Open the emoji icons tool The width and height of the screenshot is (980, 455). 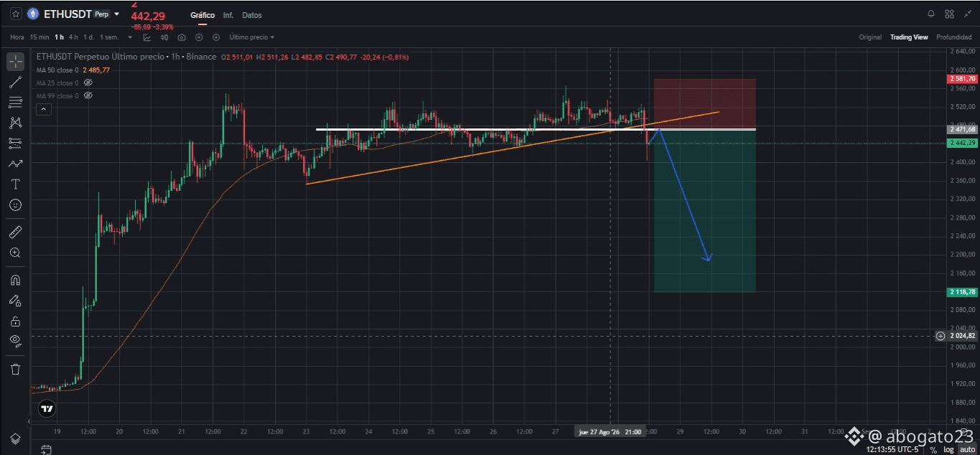(x=15, y=205)
